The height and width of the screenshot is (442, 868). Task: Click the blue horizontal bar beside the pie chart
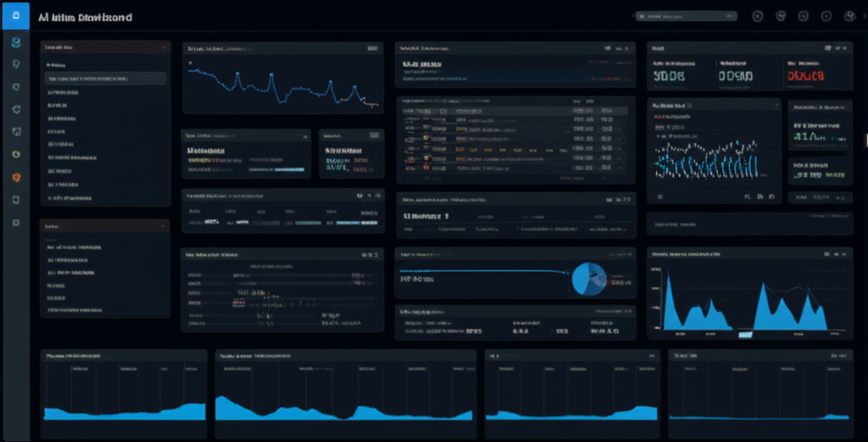[x=483, y=272]
